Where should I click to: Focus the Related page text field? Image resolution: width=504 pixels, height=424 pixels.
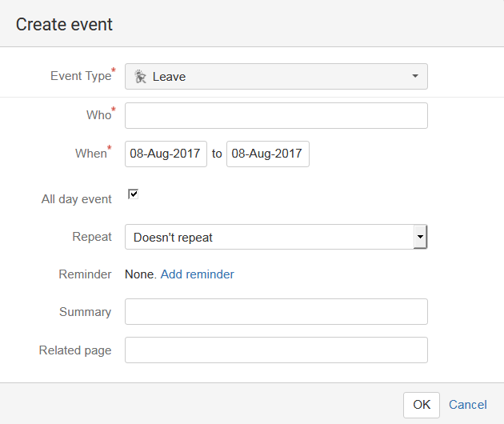coord(276,350)
